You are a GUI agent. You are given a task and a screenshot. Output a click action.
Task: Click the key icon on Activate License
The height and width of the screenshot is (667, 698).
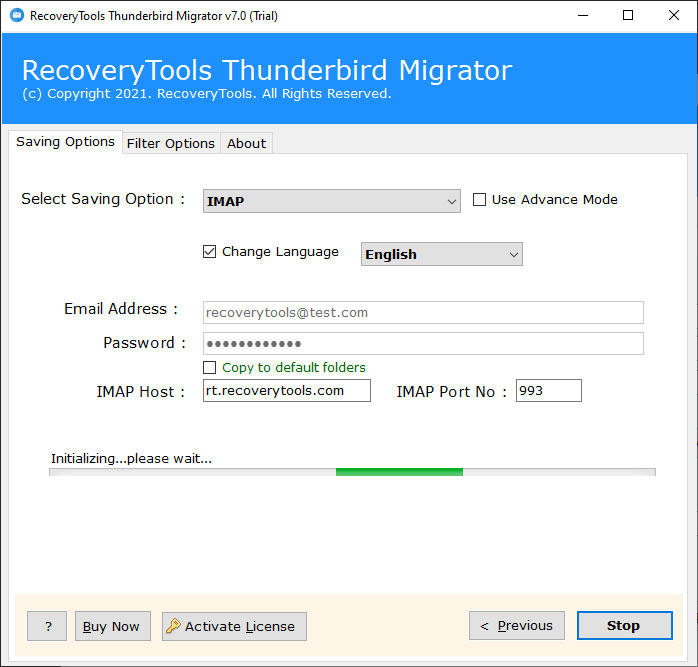[173, 626]
